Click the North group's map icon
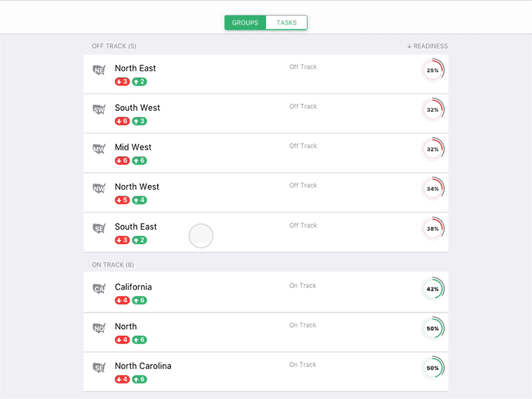532x399 pixels. pos(98,327)
